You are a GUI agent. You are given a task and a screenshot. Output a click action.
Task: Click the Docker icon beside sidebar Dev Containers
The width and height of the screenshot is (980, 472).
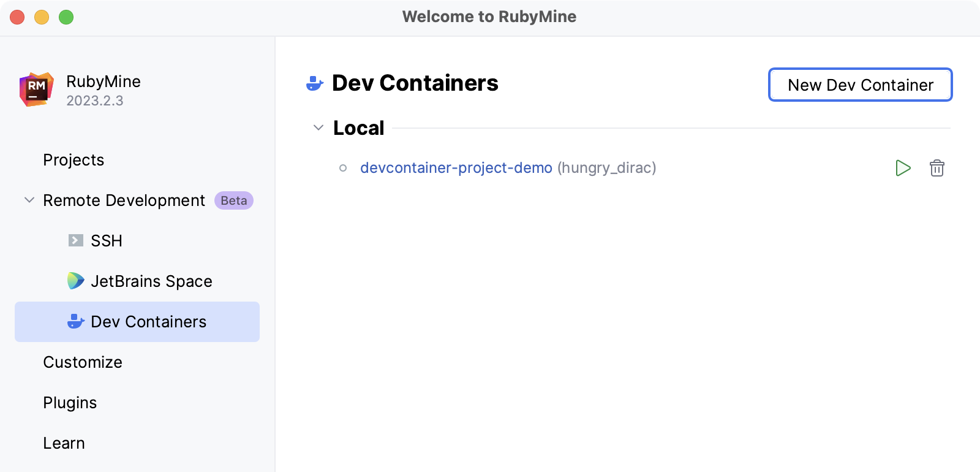click(x=76, y=321)
